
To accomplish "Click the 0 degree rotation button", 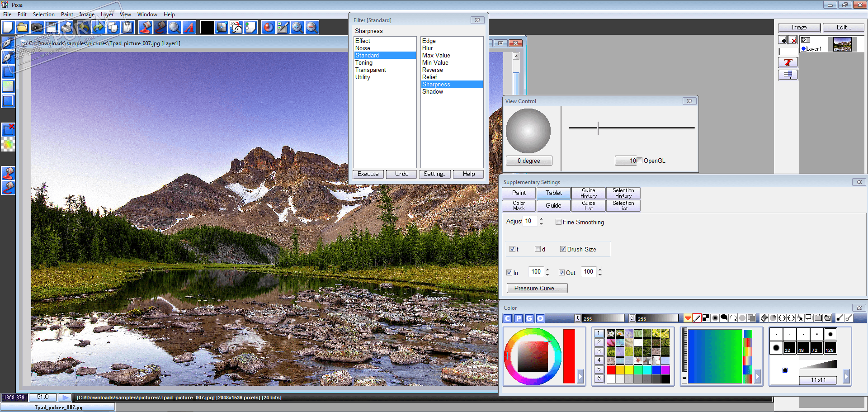I will [x=529, y=161].
